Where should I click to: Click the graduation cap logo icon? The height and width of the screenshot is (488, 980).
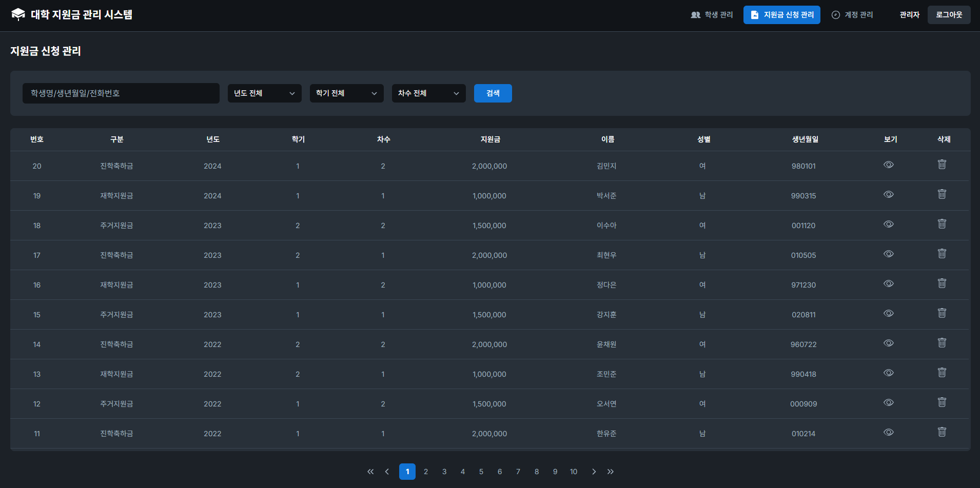[18, 14]
